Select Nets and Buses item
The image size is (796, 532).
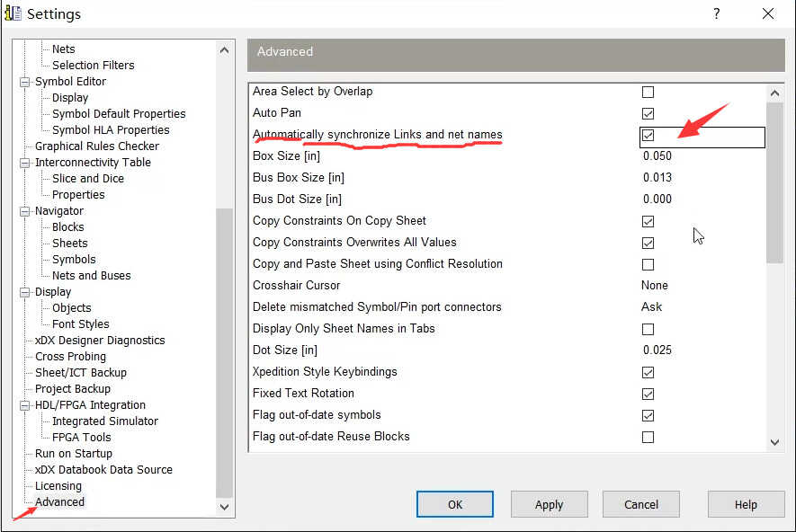pyautogui.click(x=92, y=276)
